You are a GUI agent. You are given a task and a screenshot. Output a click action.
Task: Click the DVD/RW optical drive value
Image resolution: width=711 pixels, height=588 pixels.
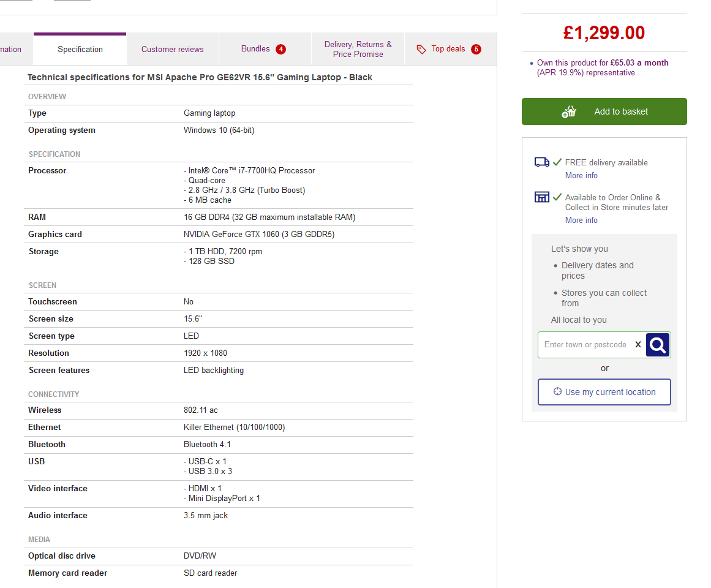tap(200, 556)
